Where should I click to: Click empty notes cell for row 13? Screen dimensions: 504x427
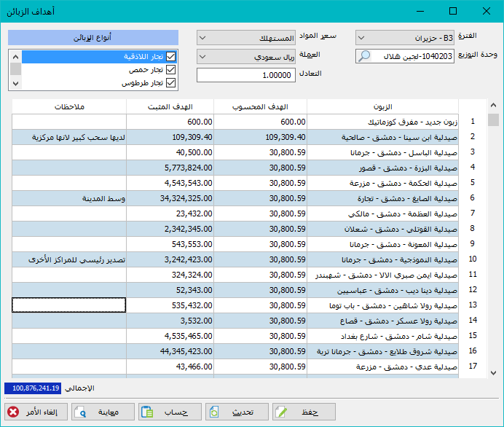click(x=69, y=305)
